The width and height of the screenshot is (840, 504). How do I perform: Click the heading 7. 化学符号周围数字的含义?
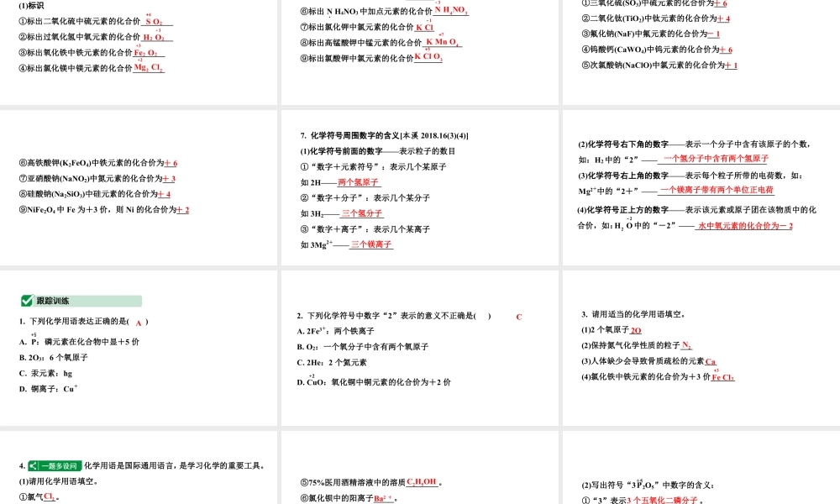click(355, 134)
